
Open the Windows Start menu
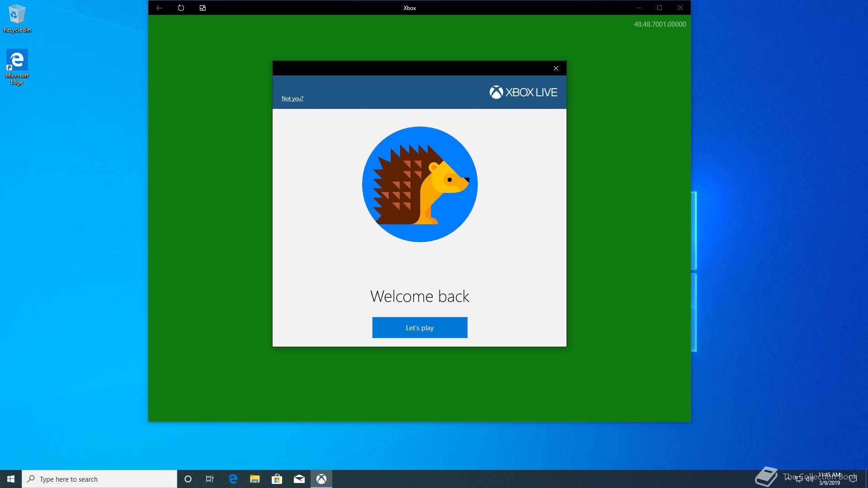[11, 479]
